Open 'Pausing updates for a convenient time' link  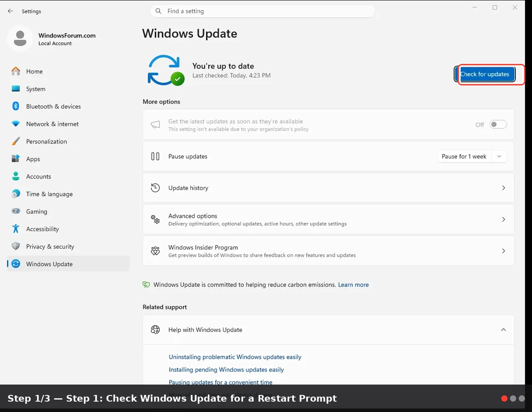(221, 382)
